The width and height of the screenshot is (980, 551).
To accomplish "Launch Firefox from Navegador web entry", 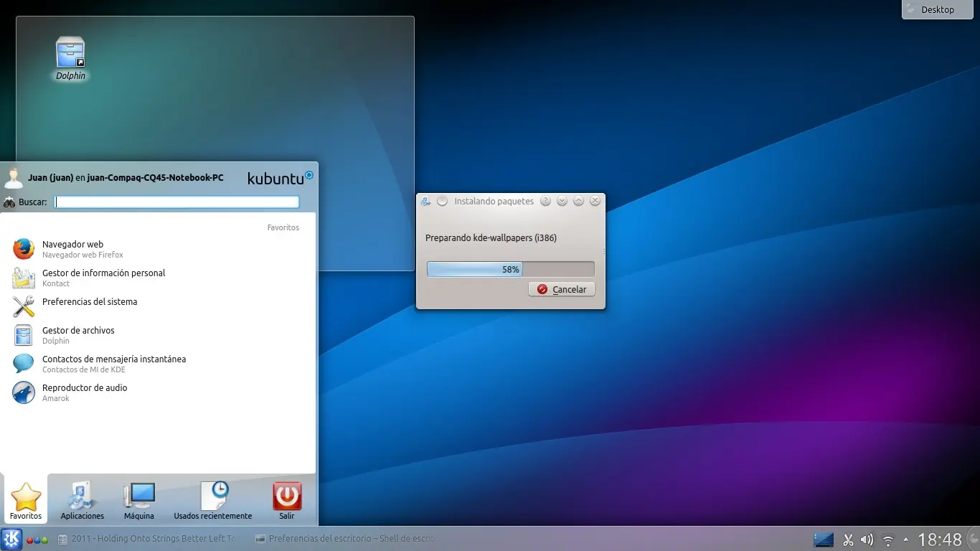I will 158,249.
